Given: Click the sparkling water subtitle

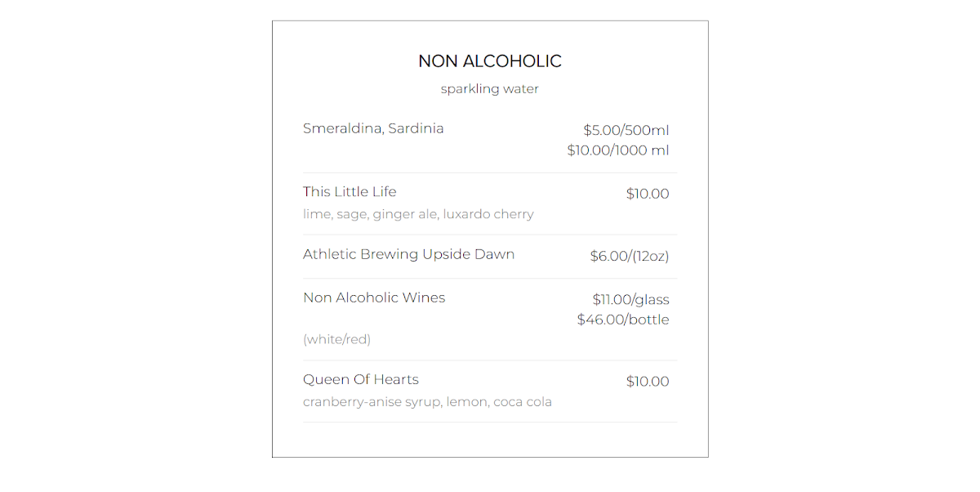Looking at the screenshot, I should [x=489, y=89].
